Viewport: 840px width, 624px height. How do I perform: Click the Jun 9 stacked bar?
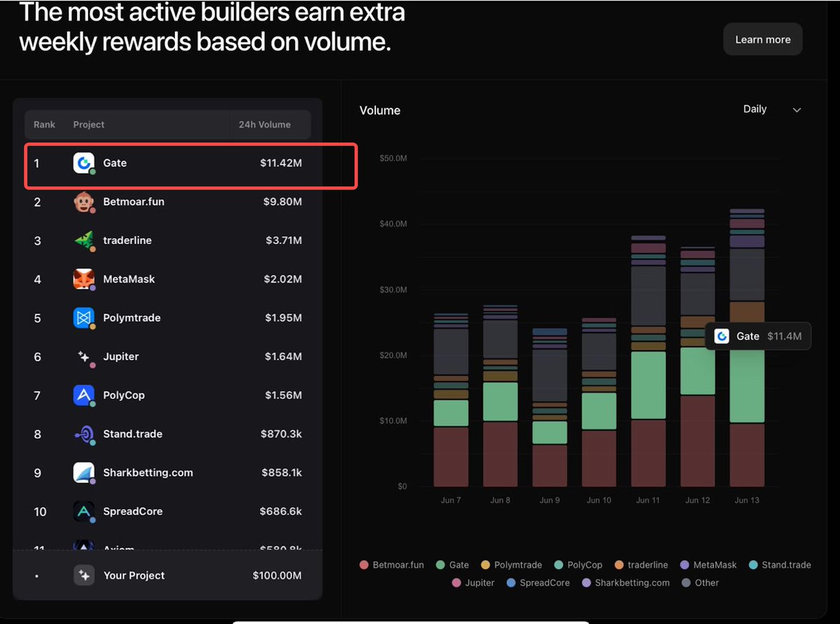pyautogui.click(x=550, y=408)
